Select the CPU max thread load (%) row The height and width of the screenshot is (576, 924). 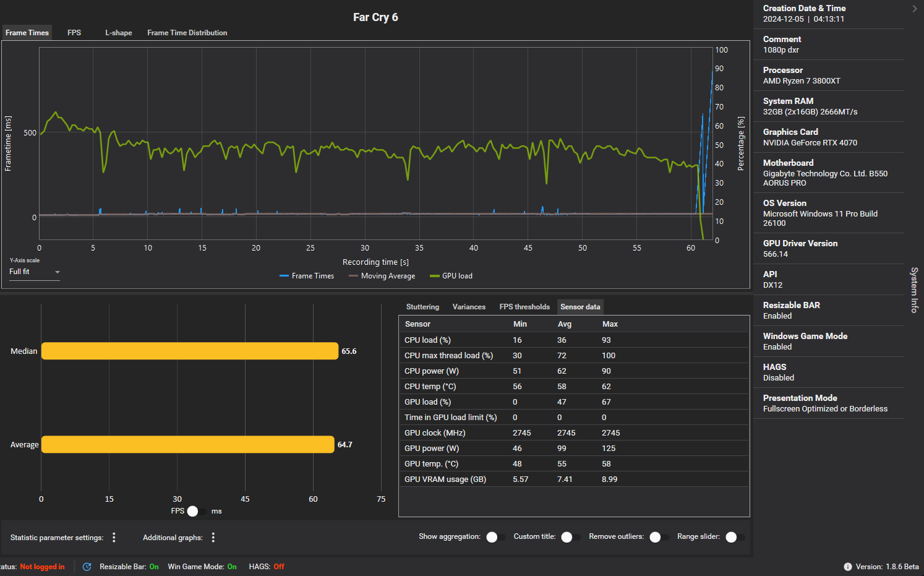(x=574, y=356)
